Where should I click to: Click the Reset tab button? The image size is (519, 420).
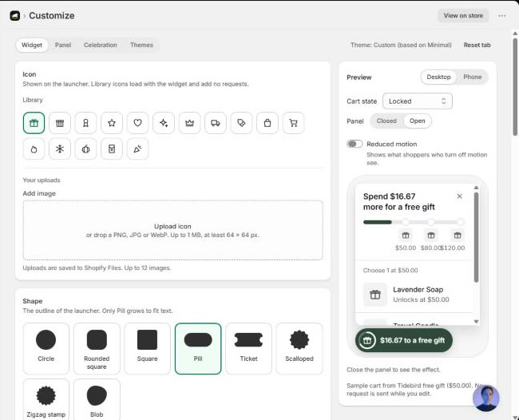[477, 45]
